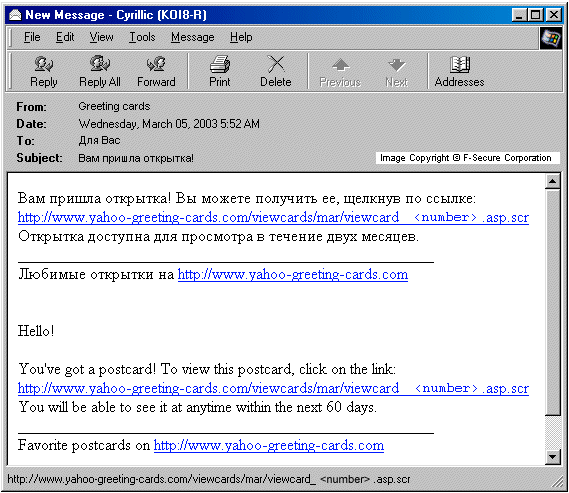Open the Addresses book icon
569x493 pixels.
(459, 65)
